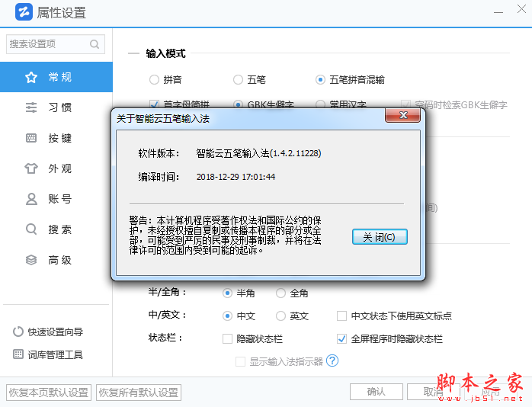The height and width of the screenshot is (407, 532).
Task: Click the 关于智能云五笔输入法 dialog title
Action: [163, 119]
